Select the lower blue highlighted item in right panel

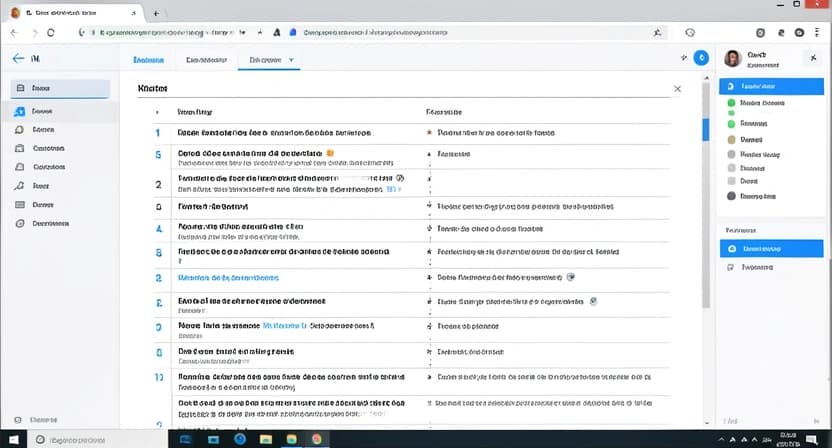click(772, 248)
